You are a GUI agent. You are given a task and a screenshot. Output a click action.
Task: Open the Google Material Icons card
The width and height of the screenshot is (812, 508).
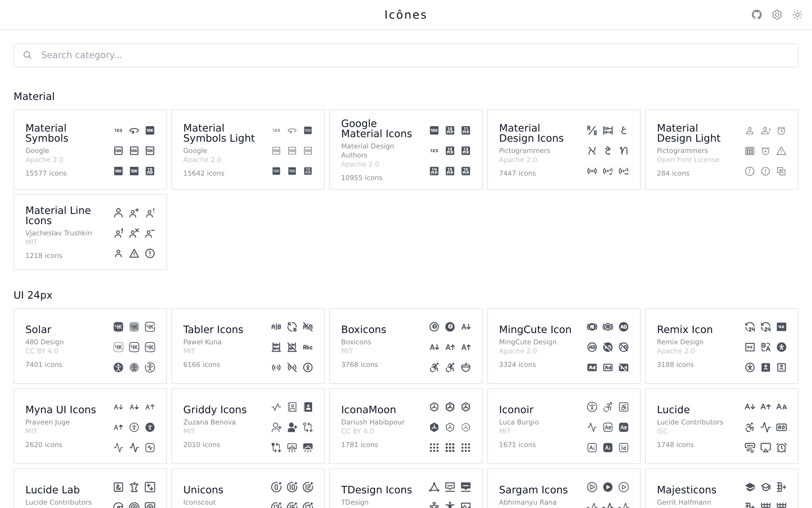coord(406,149)
